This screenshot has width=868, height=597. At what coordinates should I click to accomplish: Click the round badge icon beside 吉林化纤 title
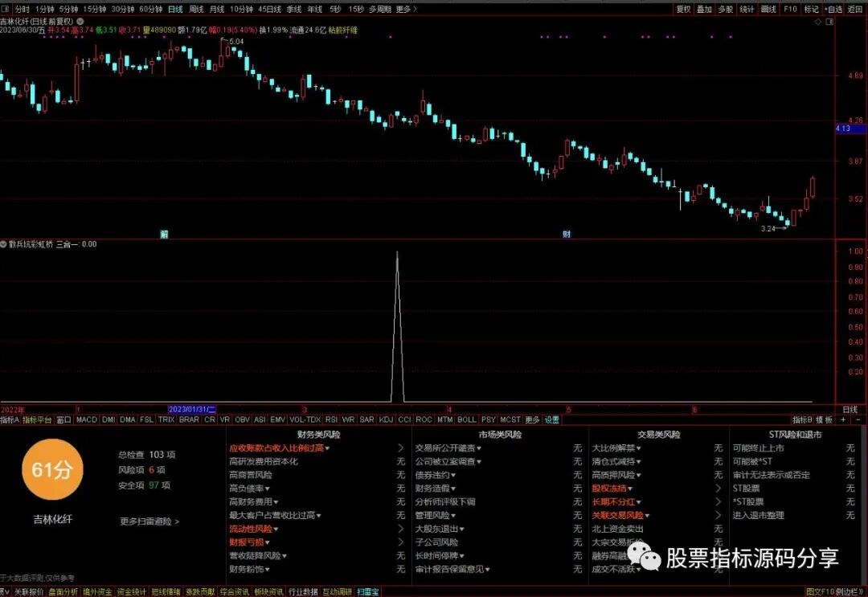tap(80, 22)
